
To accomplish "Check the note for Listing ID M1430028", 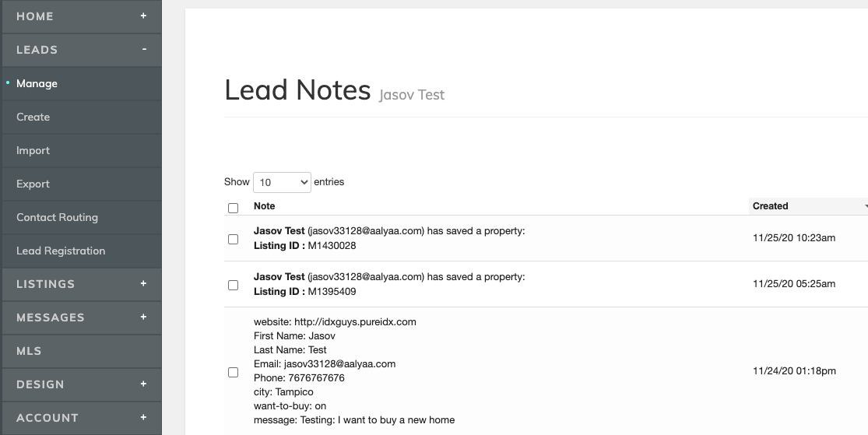I will tap(233, 239).
